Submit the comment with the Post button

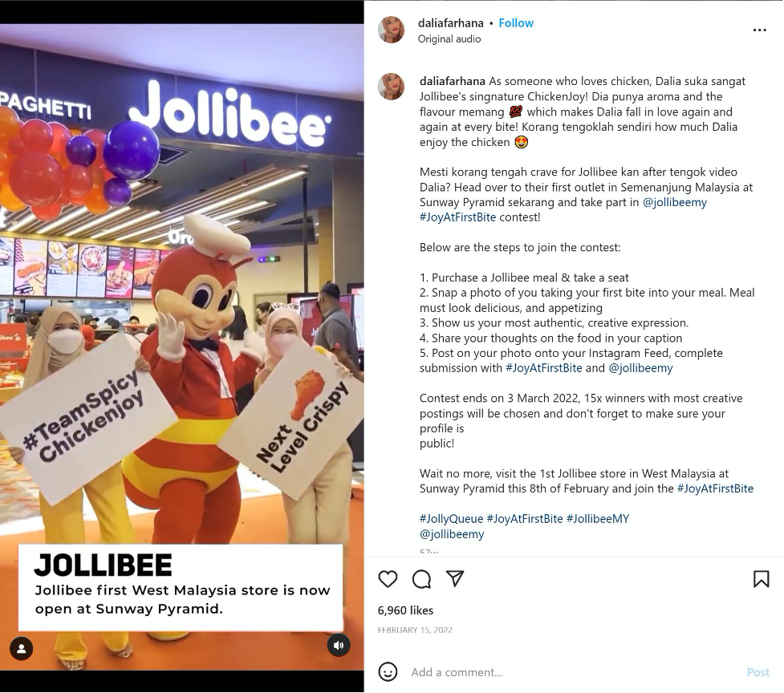click(758, 672)
